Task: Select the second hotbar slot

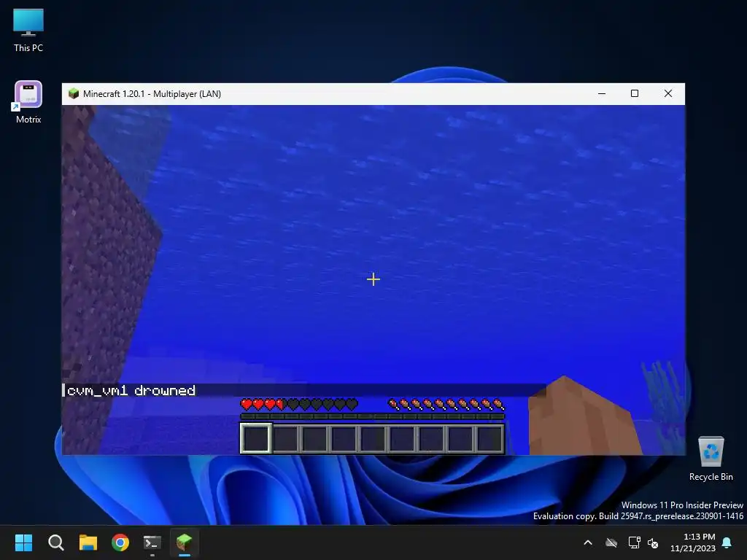Action: pos(285,438)
